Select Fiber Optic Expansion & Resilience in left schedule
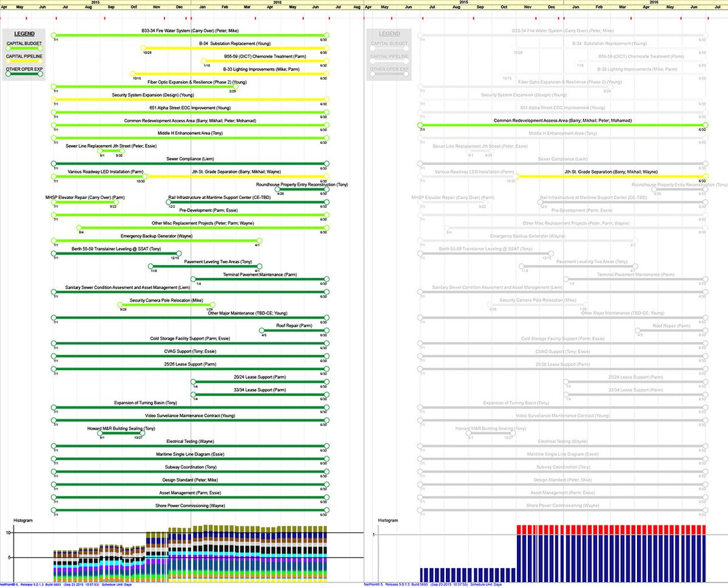The image size is (728, 588). 145,87
